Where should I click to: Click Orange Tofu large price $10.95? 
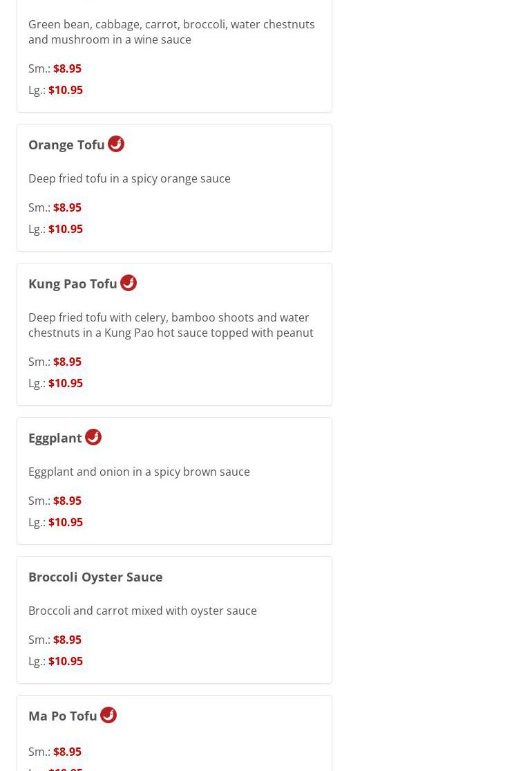pyautogui.click(x=66, y=229)
